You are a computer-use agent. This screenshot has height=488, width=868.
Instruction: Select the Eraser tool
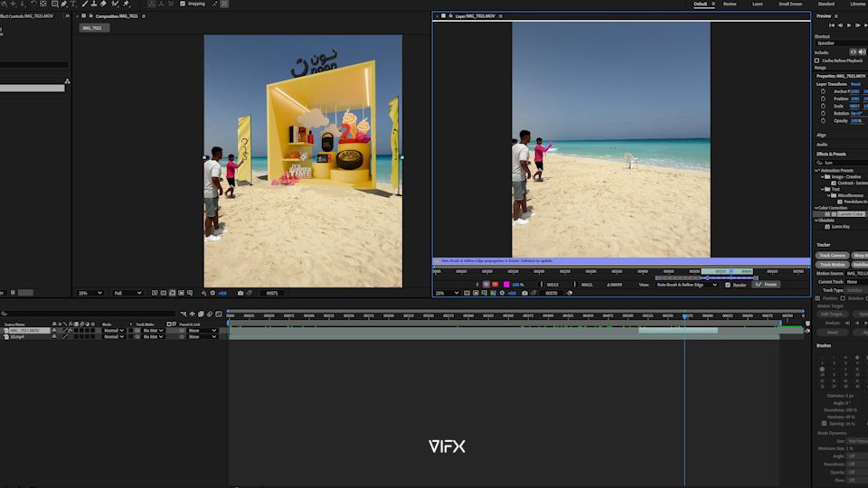[103, 4]
